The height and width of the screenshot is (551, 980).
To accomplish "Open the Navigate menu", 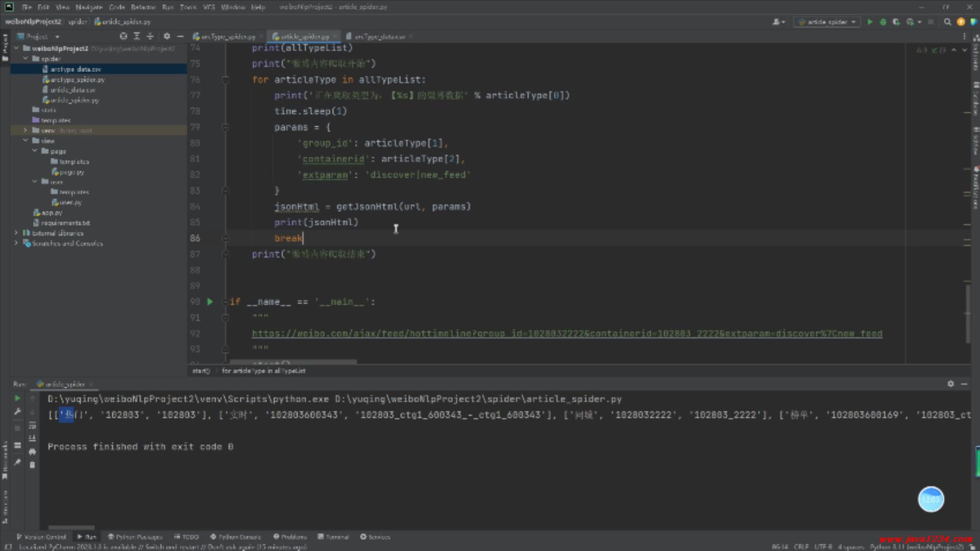I will click(x=89, y=7).
